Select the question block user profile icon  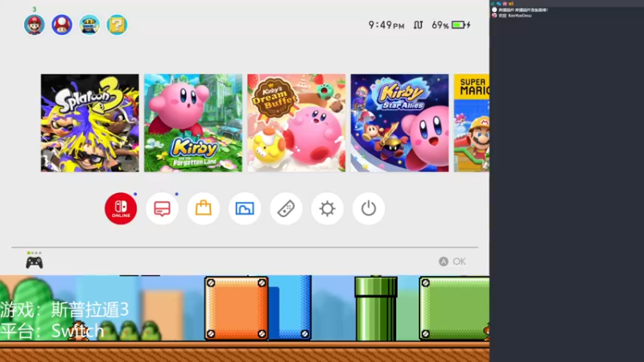point(117,25)
